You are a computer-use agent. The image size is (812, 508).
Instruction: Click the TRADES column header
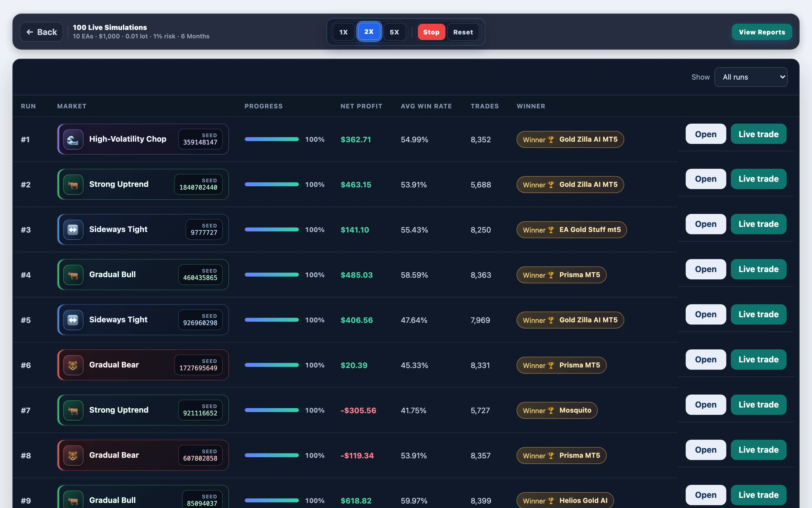[x=484, y=106]
